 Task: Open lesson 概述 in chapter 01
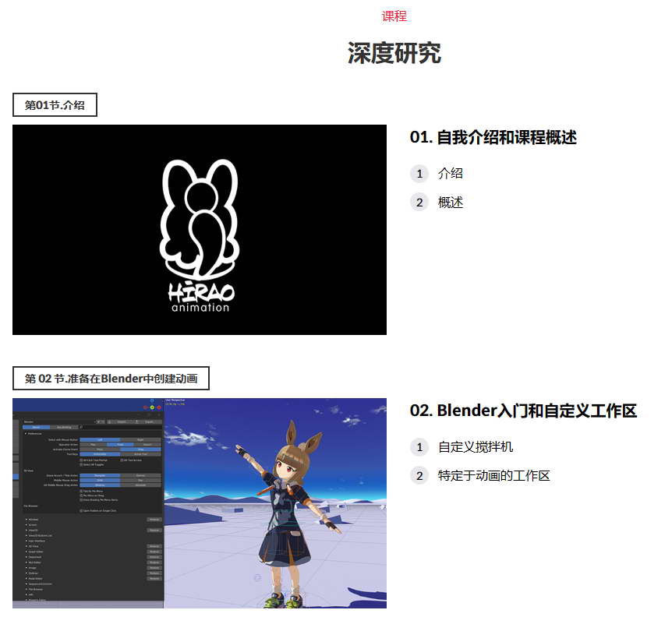[450, 202]
